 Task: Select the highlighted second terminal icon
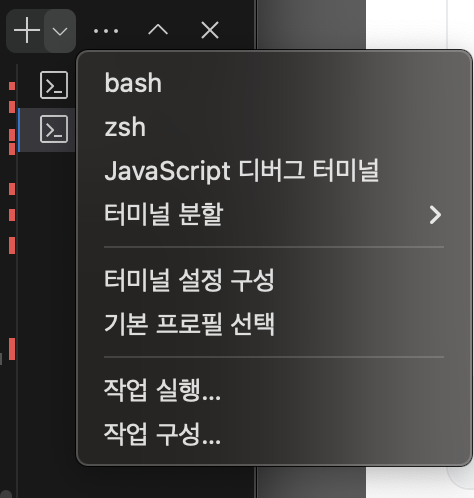point(54,129)
